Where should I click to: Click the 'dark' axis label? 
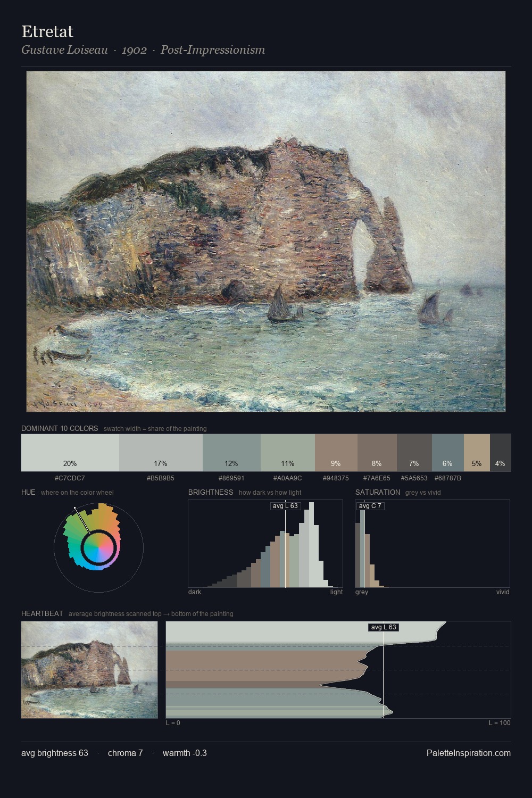195,592
